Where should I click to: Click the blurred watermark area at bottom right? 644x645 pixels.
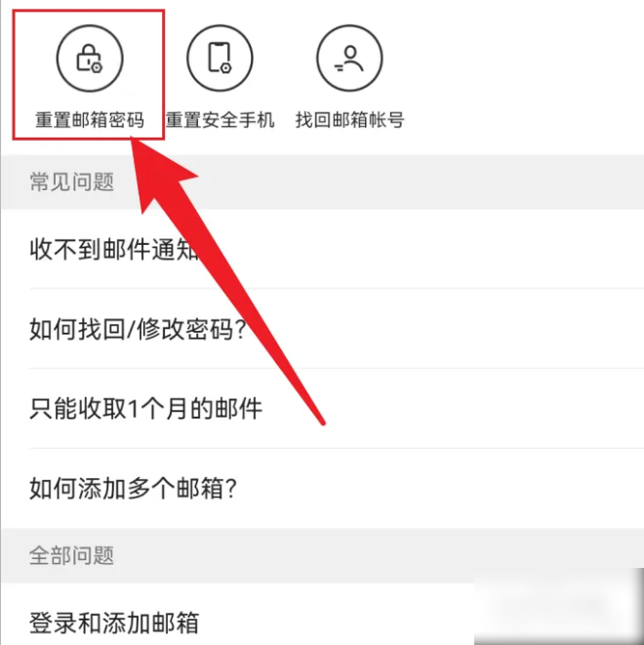click(559, 607)
